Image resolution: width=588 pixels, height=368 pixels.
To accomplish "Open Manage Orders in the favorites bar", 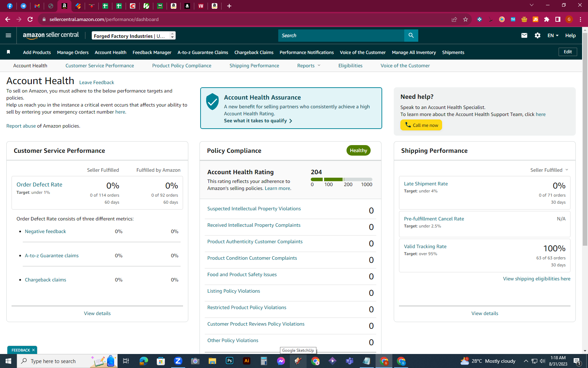I will coord(73,52).
